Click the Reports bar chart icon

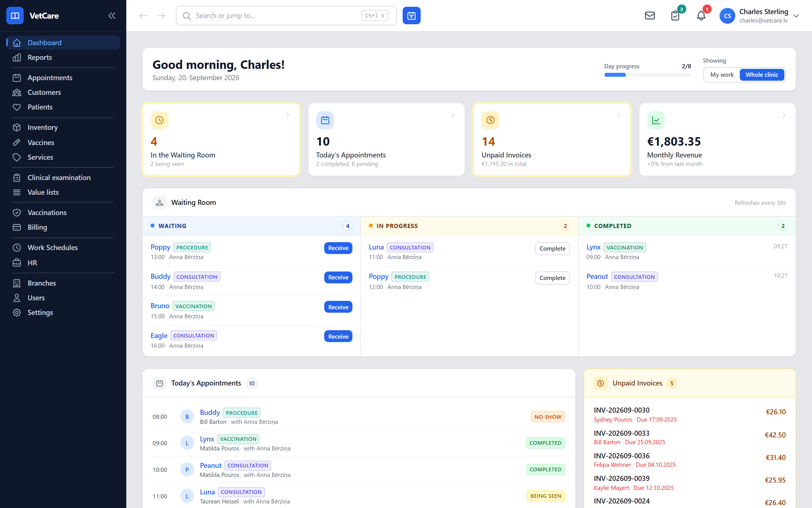coord(17,58)
